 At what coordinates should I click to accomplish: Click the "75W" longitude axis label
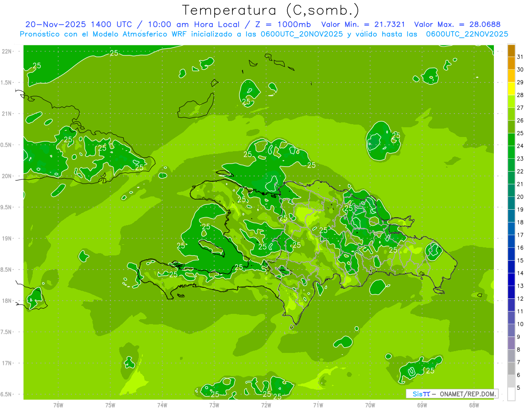(x=110, y=405)
